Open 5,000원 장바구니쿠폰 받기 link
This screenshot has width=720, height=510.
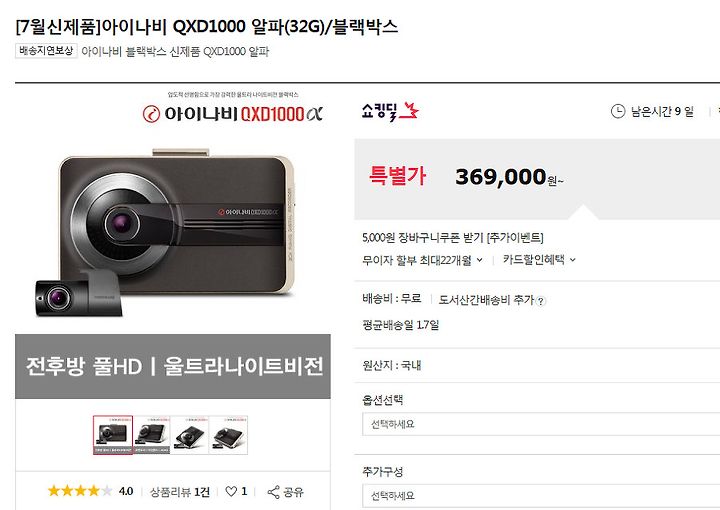(x=453, y=238)
